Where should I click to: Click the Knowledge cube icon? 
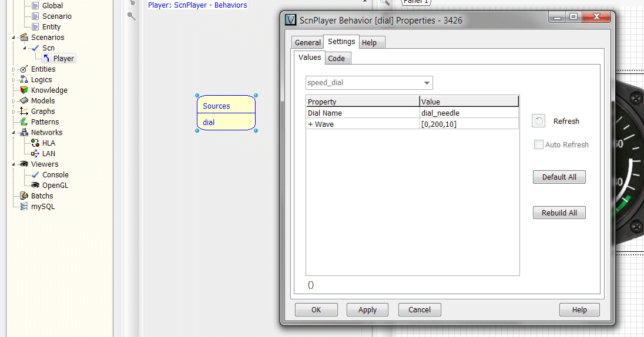coord(24,90)
